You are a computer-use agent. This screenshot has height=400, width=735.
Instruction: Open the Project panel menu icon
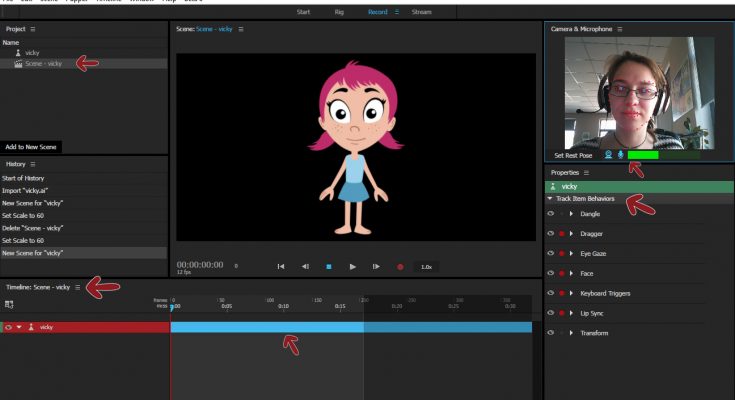coord(33,29)
